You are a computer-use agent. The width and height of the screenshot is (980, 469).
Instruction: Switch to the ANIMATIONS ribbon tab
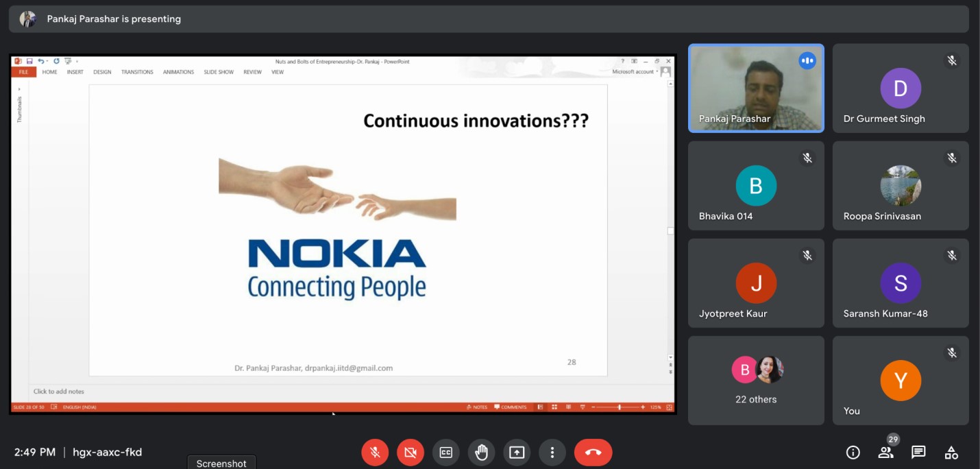pyautogui.click(x=178, y=72)
